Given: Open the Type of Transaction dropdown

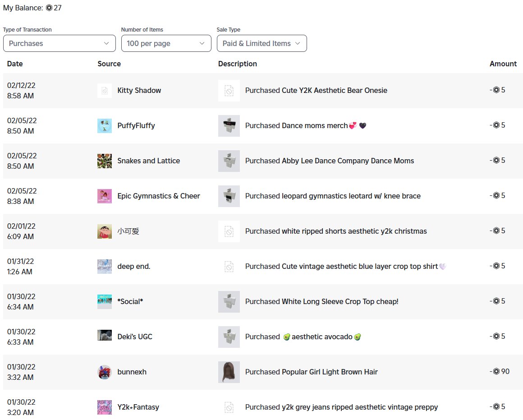Looking at the screenshot, I should (59, 43).
